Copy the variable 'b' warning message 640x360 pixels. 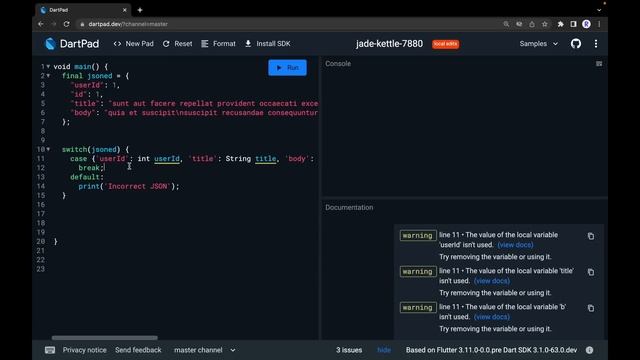[x=591, y=308]
